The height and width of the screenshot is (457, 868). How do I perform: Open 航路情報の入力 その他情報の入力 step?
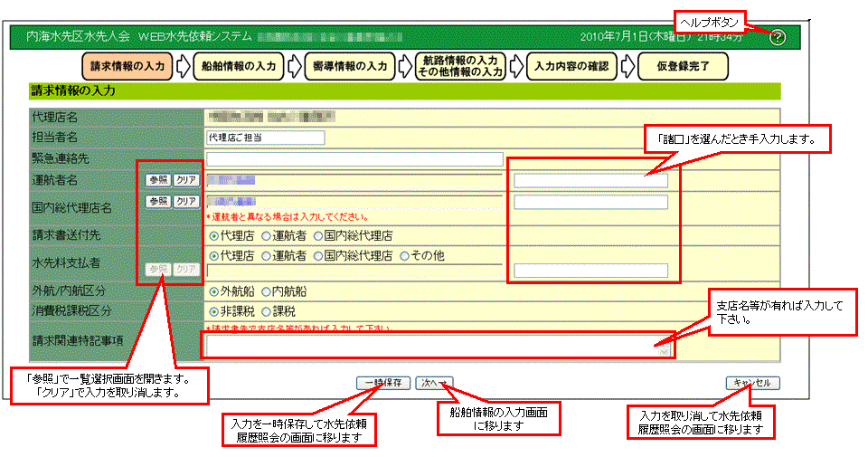(461, 66)
